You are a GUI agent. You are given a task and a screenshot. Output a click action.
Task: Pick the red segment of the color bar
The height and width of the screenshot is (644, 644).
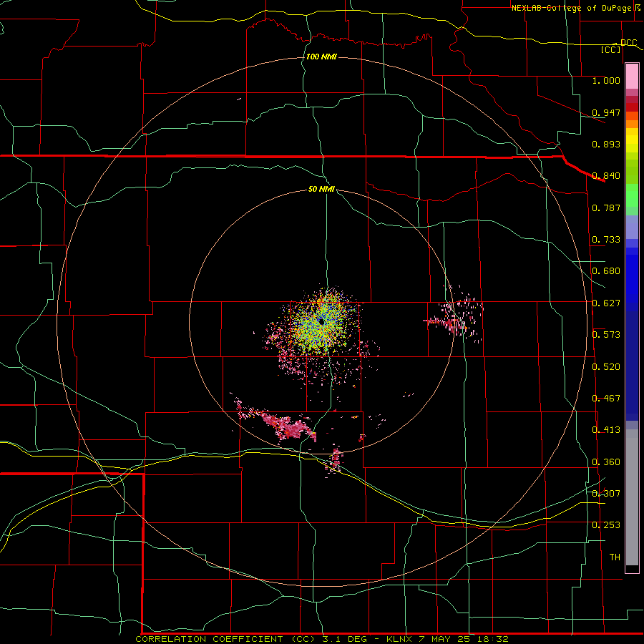[632, 107]
